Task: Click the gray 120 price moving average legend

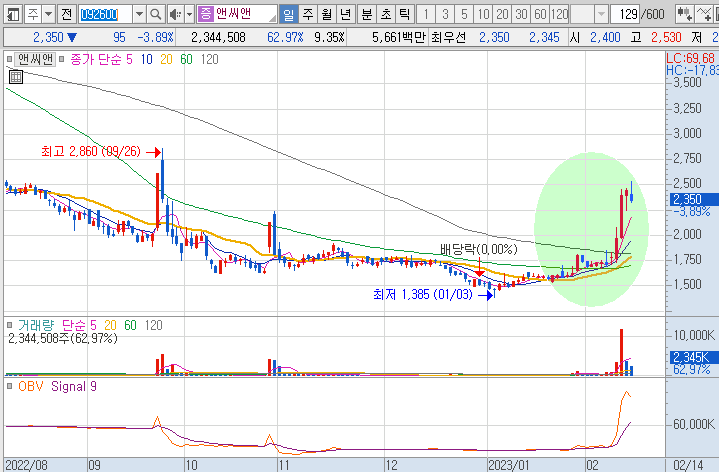Action: (x=210, y=59)
